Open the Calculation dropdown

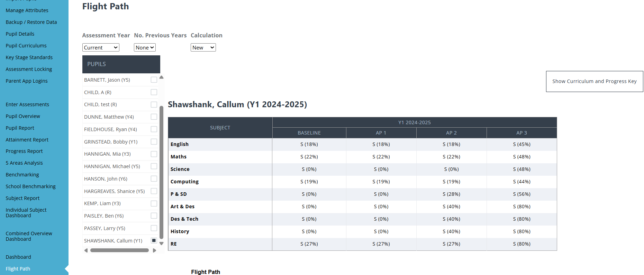203,47
